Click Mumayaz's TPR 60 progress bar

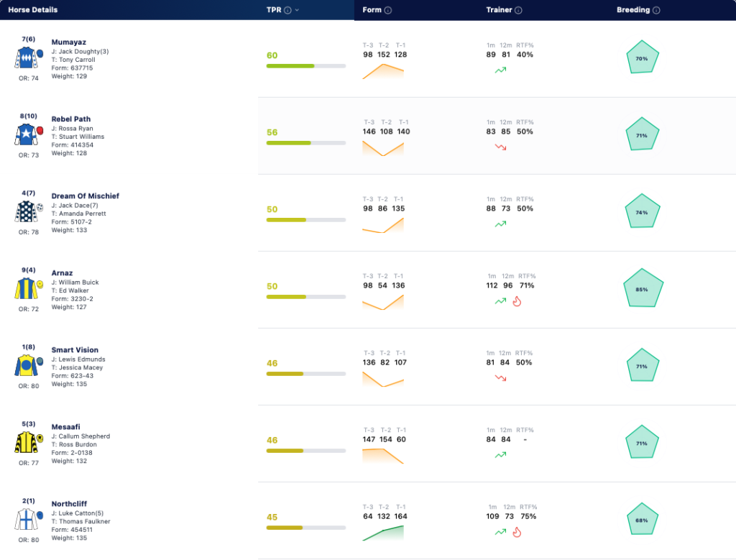[306, 66]
